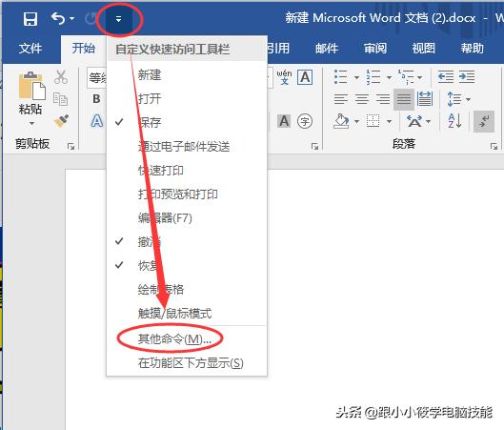Viewport: 504px width, 430px height.
Task: Toggle Character Shading A icon
Action: point(284,122)
